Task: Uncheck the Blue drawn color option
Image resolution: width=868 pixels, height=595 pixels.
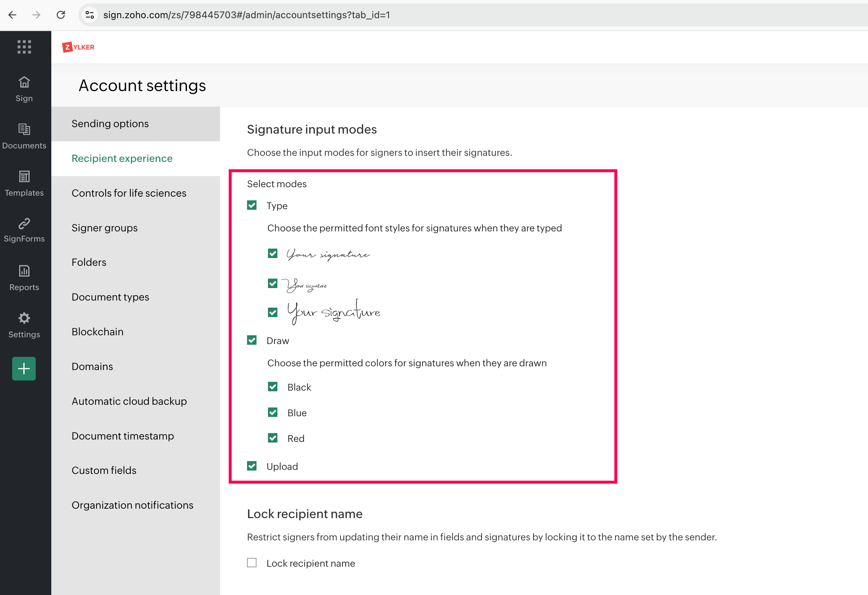Action: 273,413
